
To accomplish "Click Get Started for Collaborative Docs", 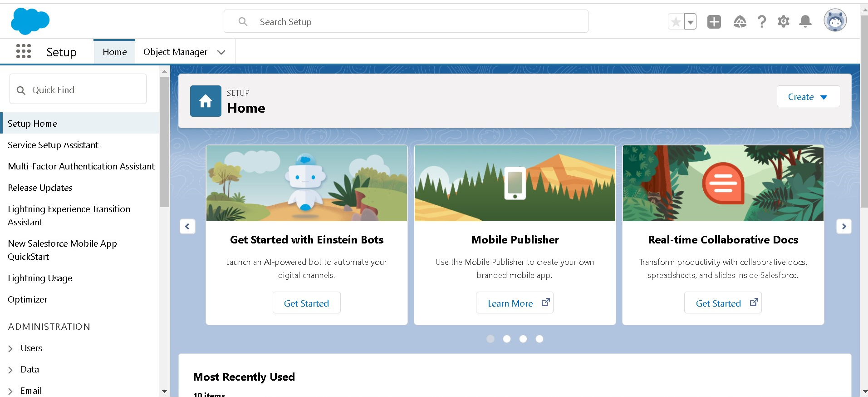I will coord(723,303).
